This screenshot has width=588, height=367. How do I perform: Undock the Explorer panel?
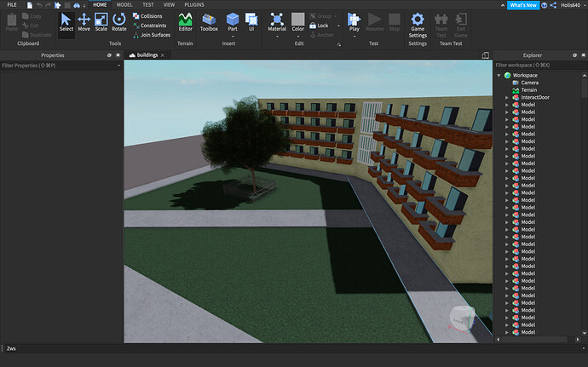tap(574, 55)
